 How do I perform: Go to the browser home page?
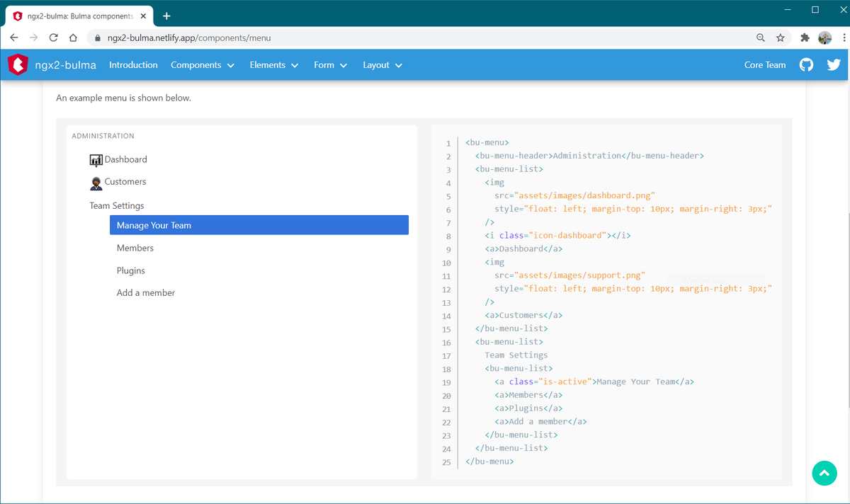(73, 38)
